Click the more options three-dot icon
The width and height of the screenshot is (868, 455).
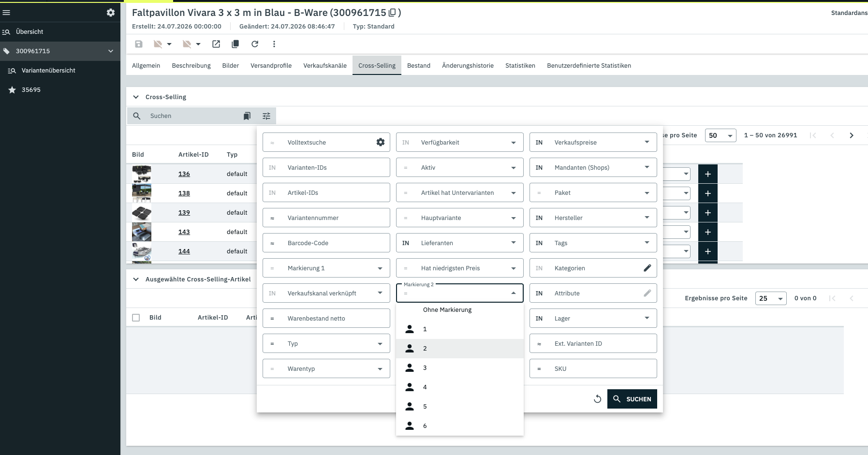pyautogui.click(x=274, y=44)
